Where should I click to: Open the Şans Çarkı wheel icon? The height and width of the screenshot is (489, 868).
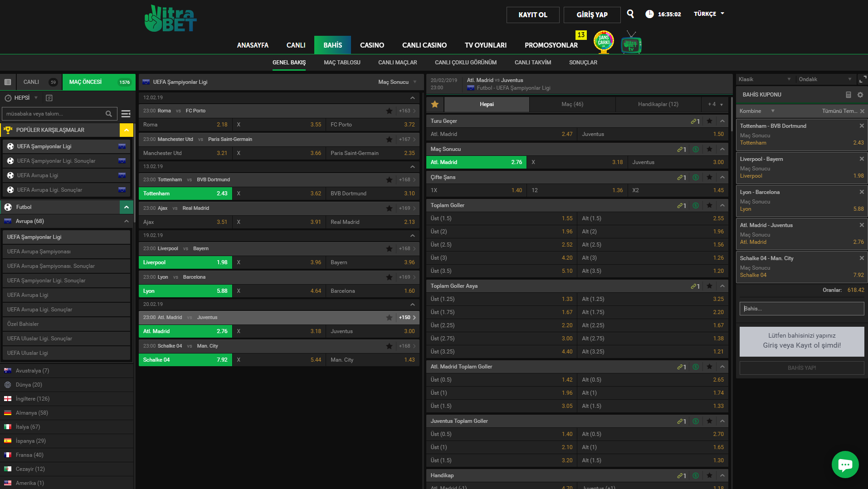click(604, 42)
